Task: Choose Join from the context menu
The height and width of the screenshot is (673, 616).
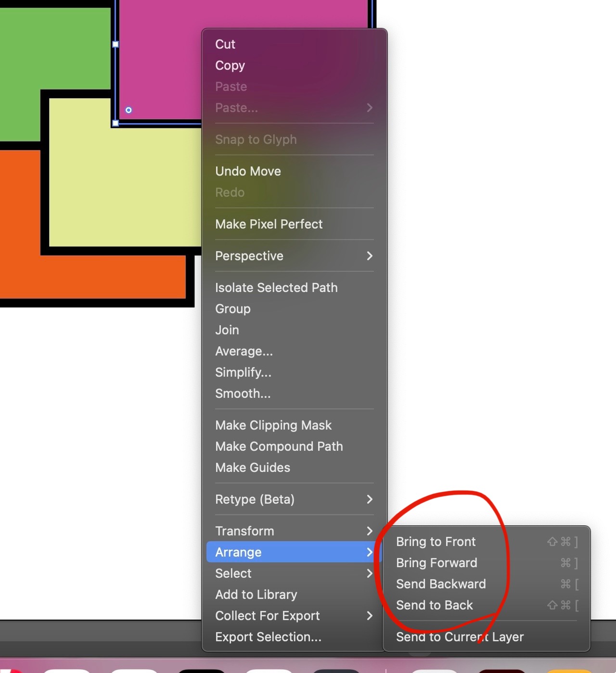Action: [x=295, y=330]
